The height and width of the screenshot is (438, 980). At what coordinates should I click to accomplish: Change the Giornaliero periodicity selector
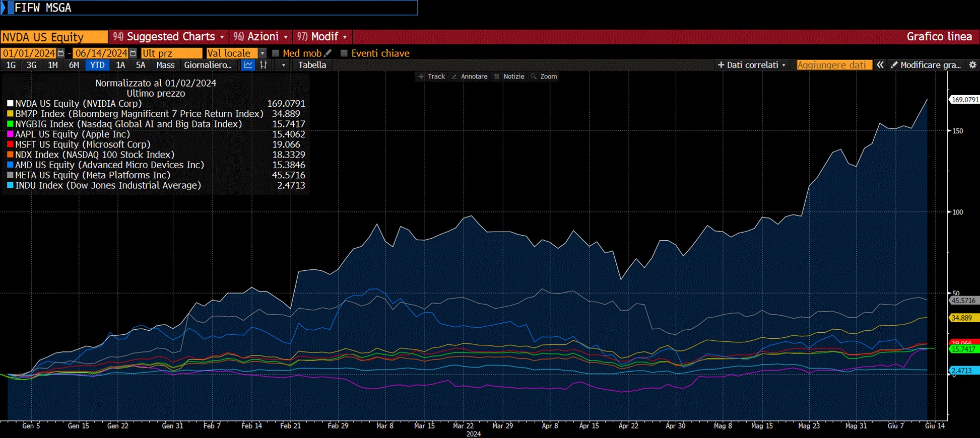[x=208, y=65]
